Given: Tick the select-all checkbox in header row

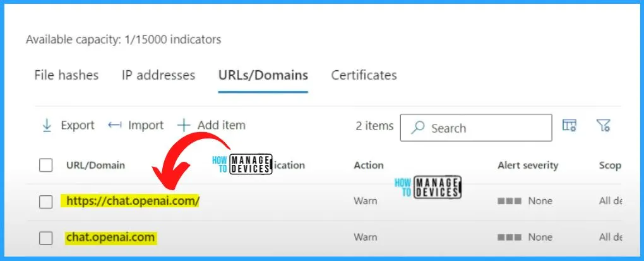Looking at the screenshot, I should 45,166.
